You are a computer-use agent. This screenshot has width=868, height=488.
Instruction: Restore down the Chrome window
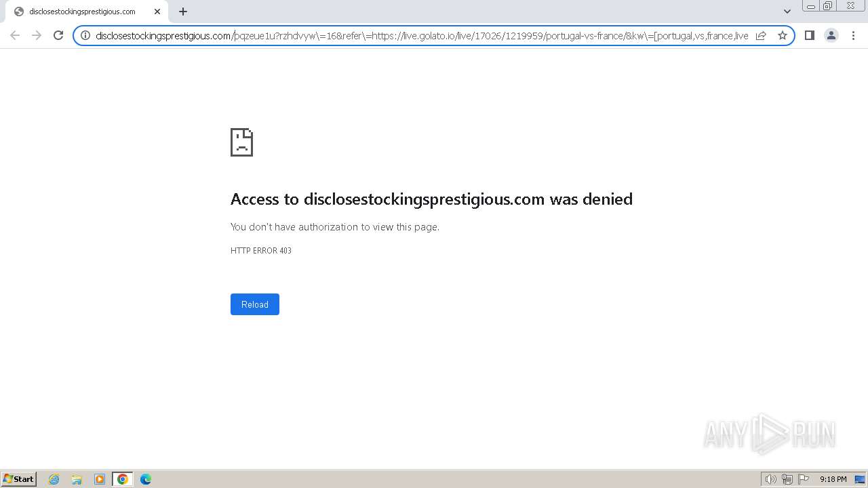pyautogui.click(x=828, y=6)
